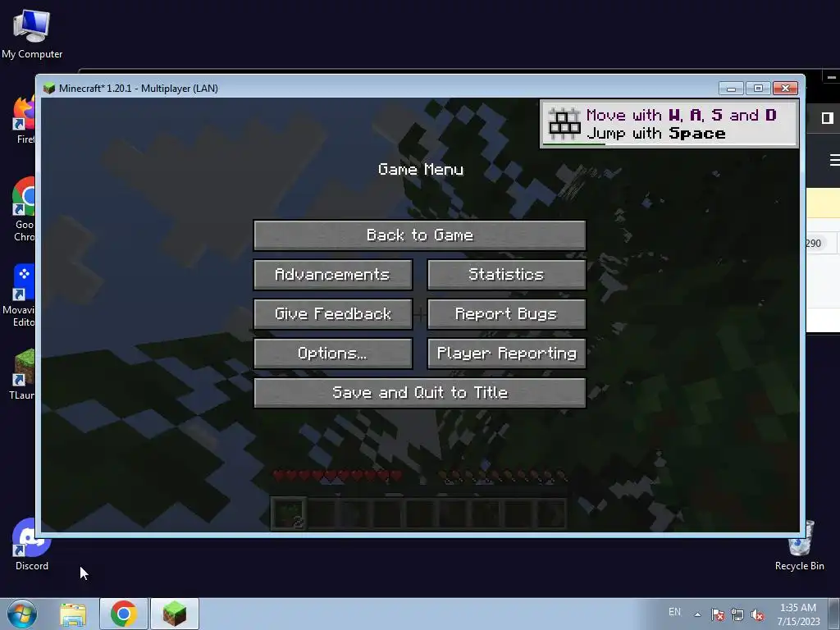Screen dimensions: 840x630
Task: Maximize the Minecraft window
Action: click(x=758, y=89)
